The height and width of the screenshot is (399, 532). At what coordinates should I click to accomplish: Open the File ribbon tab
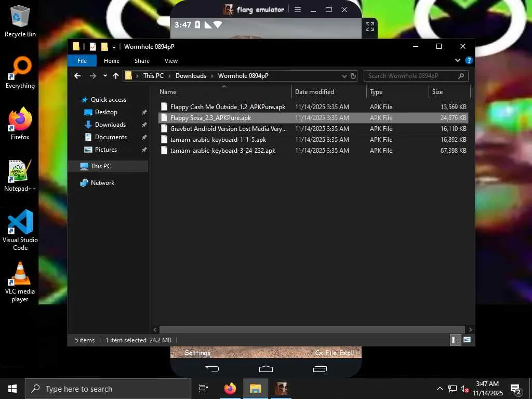(x=82, y=61)
